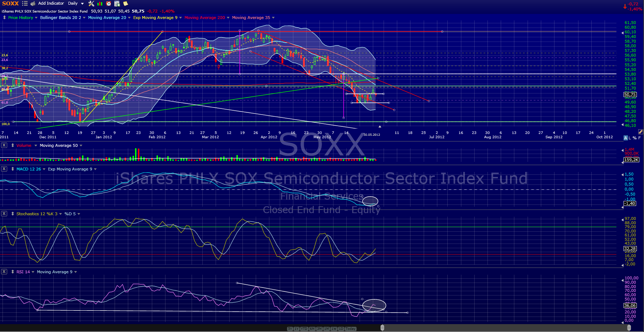Viewport: 644px width, 332px height.
Task: Close the Volume indicator panel
Action: tap(4, 145)
